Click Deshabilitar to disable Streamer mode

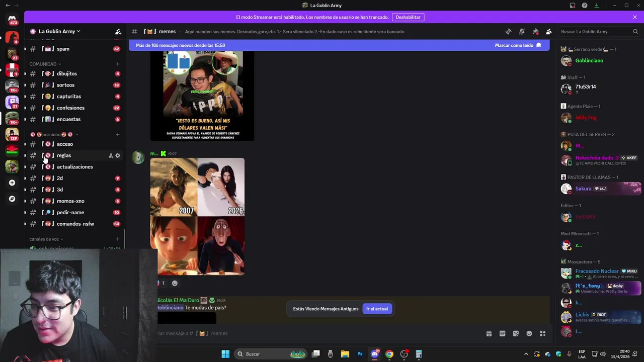coord(408,17)
